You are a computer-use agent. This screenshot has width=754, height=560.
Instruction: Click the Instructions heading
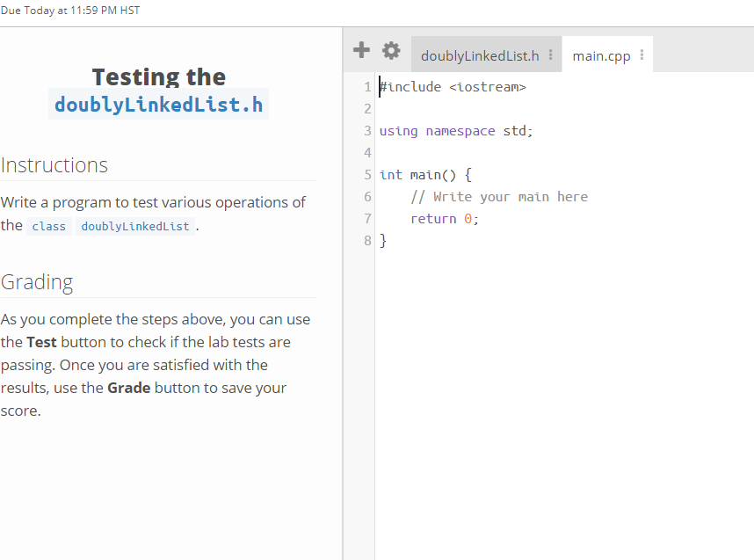pos(54,165)
